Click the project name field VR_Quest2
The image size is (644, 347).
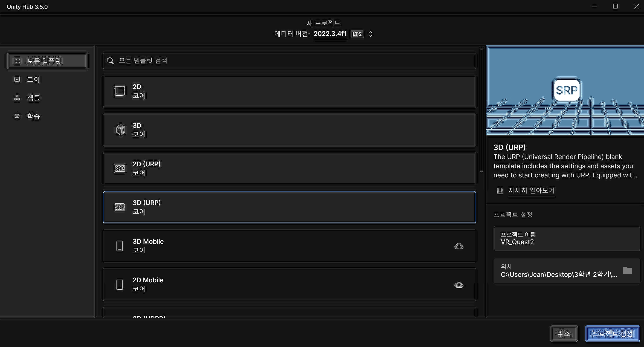pos(566,238)
